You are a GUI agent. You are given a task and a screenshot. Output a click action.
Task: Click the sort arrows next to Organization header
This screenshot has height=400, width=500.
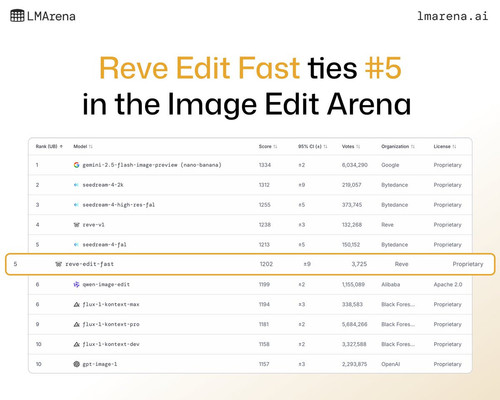(413, 146)
